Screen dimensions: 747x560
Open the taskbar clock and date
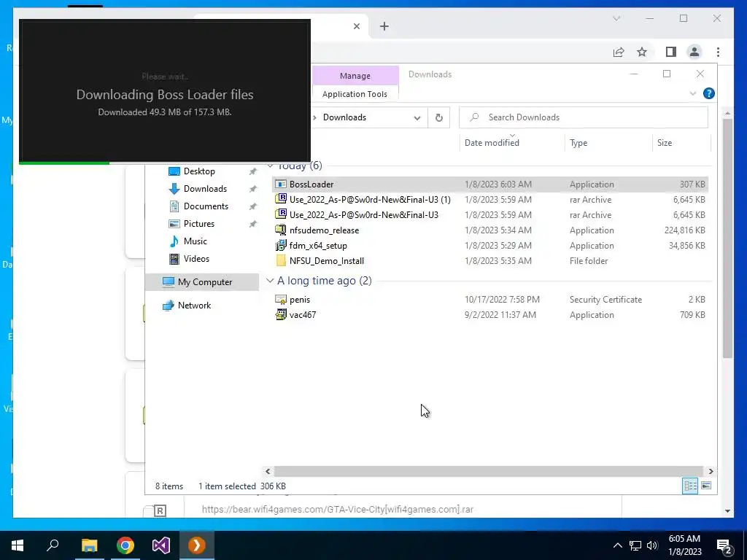(x=684, y=545)
